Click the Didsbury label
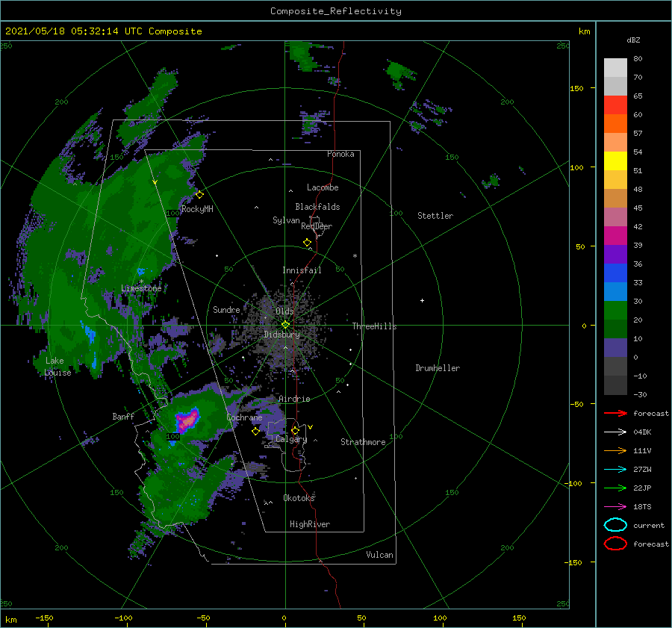The height and width of the screenshot is (628, 672). (x=282, y=335)
